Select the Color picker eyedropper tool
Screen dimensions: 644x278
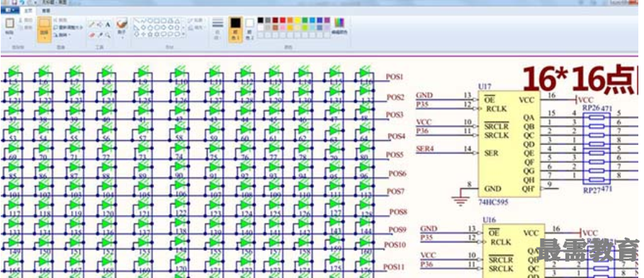click(100, 35)
